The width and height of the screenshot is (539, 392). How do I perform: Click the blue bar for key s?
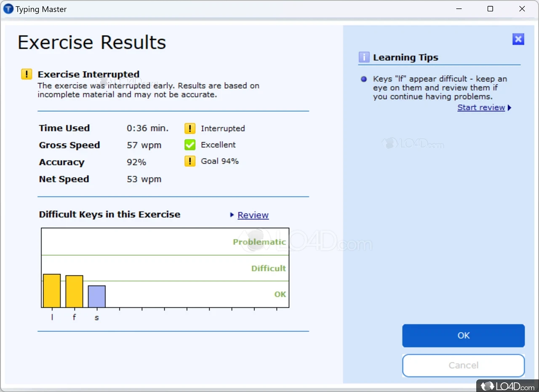[96, 297]
